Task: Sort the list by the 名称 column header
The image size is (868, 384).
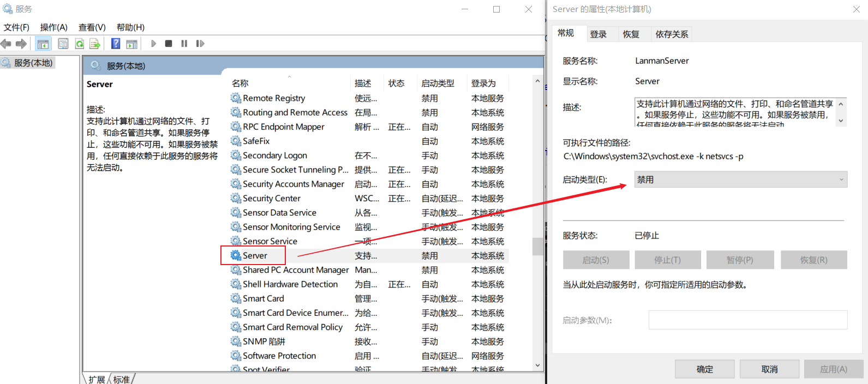Action: [240, 83]
